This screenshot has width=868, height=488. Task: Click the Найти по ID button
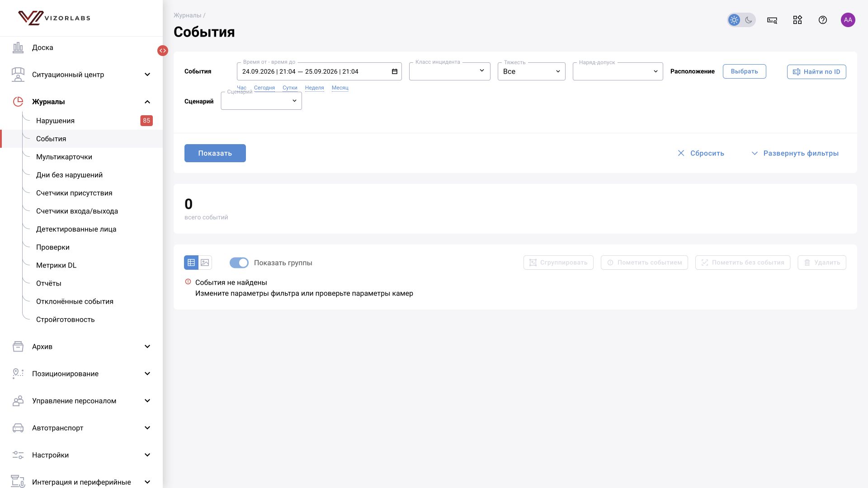pos(816,72)
